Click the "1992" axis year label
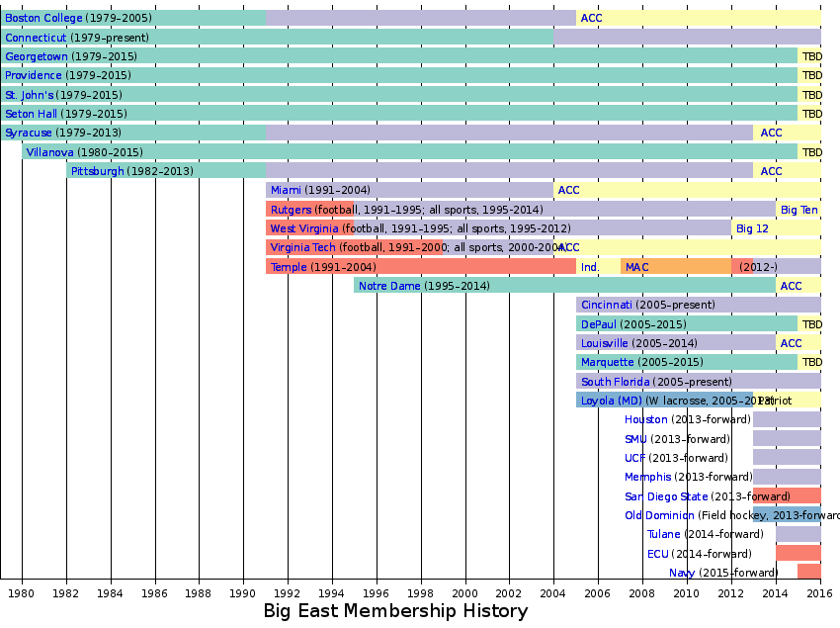 [x=288, y=593]
